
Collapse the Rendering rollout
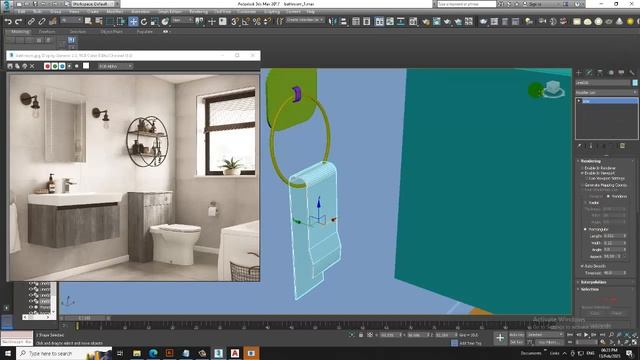[x=591, y=161]
